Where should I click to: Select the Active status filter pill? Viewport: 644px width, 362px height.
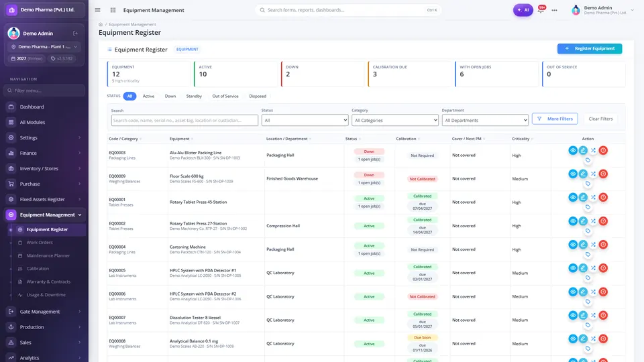[148, 96]
